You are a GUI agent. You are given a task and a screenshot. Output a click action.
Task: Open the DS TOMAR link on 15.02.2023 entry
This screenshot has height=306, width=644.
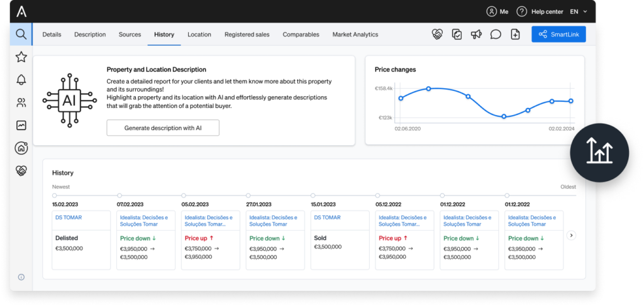point(69,217)
